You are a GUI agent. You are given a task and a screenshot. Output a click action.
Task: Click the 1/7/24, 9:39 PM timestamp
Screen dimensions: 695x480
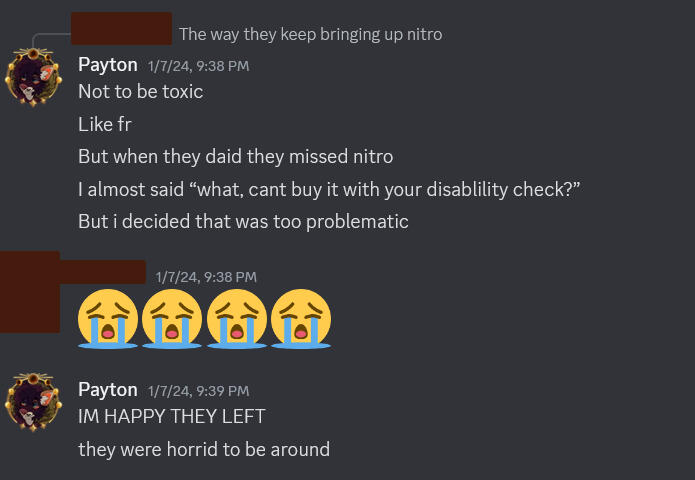click(x=199, y=391)
